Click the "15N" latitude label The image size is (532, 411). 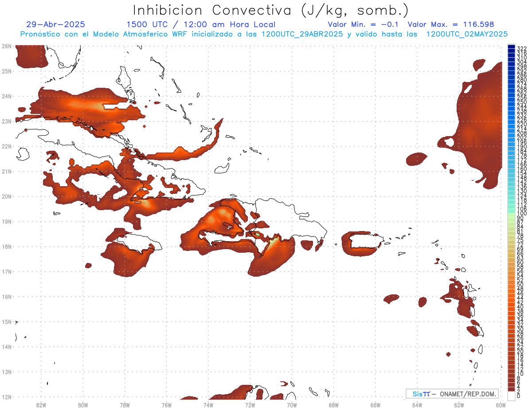click(7, 321)
